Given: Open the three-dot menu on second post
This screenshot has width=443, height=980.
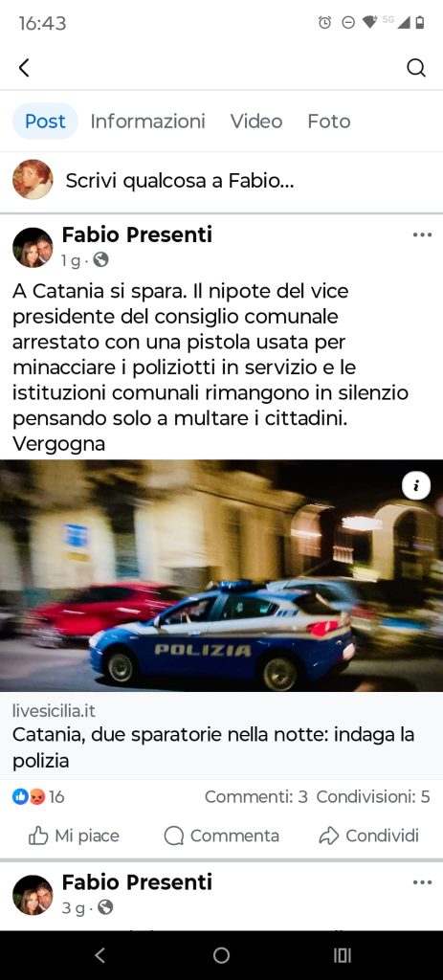Looking at the screenshot, I should click(422, 882).
